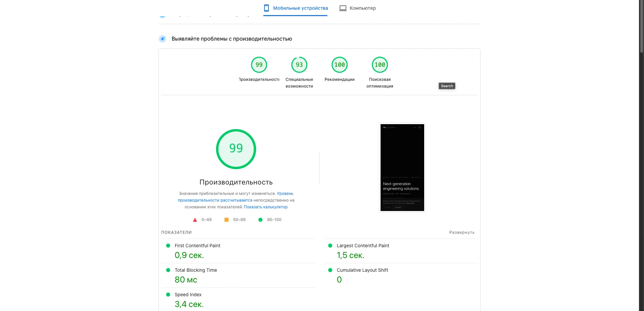Click the First Contentful Paint label
Viewport: 644px width, 311px height.
(x=197, y=246)
